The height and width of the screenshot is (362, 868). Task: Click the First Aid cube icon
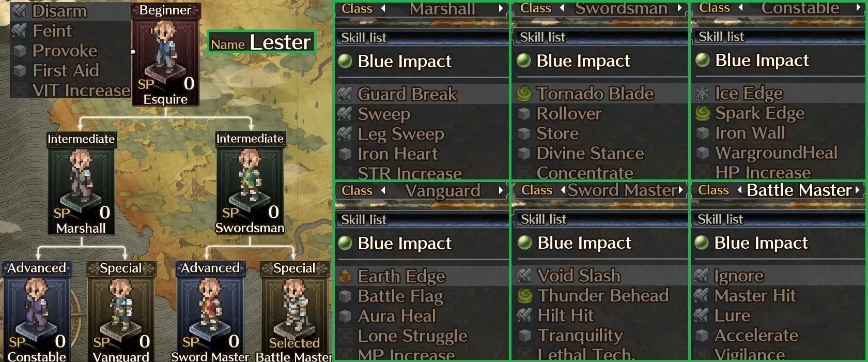pyautogui.click(x=20, y=70)
